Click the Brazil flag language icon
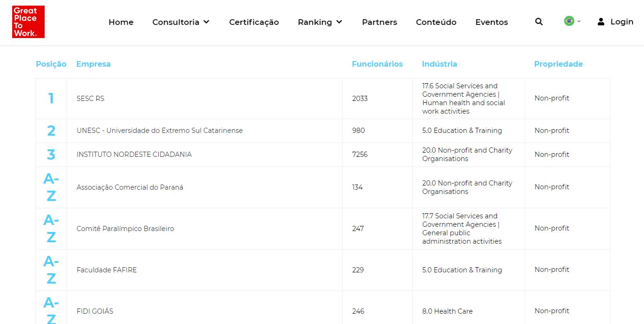The width and height of the screenshot is (644, 324). [x=569, y=21]
